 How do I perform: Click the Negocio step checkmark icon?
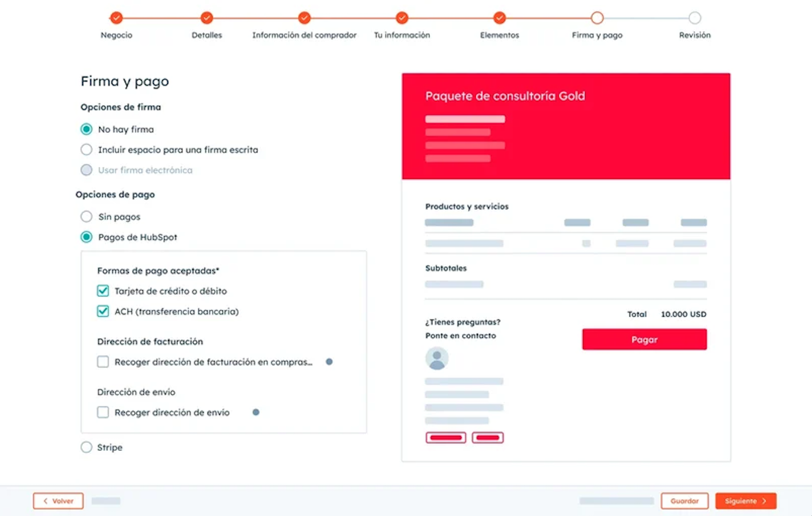(x=116, y=18)
